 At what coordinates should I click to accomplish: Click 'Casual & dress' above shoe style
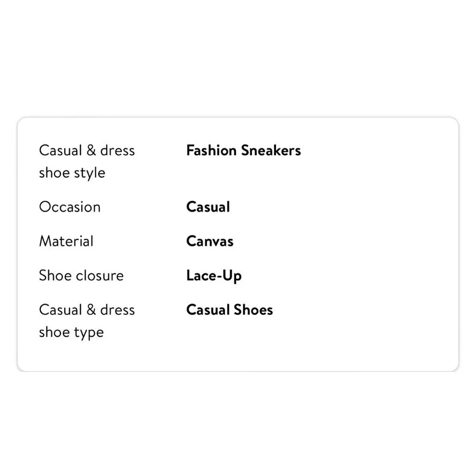[87, 150]
